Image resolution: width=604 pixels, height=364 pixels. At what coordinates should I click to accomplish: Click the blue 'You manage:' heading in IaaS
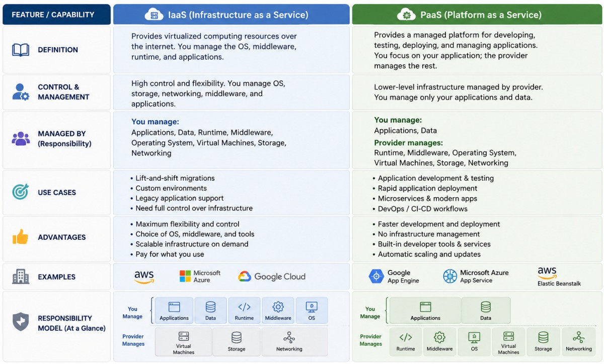(155, 122)
